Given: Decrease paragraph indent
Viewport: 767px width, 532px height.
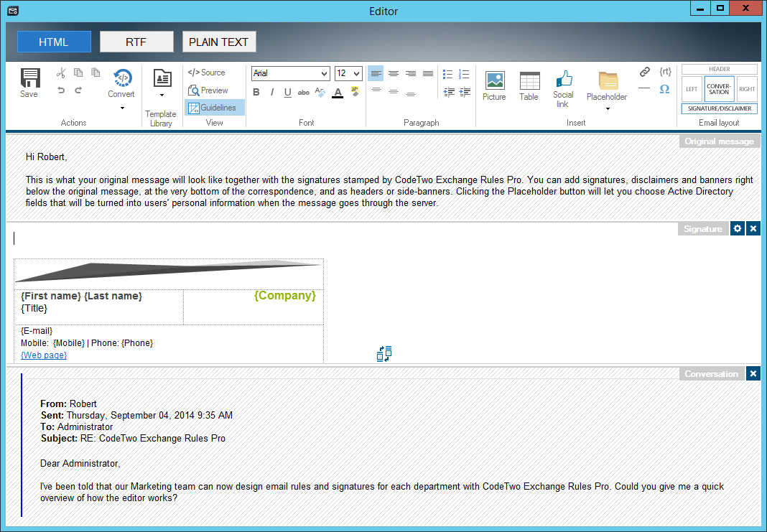Looking at the screenshot, I should (449, 91).
